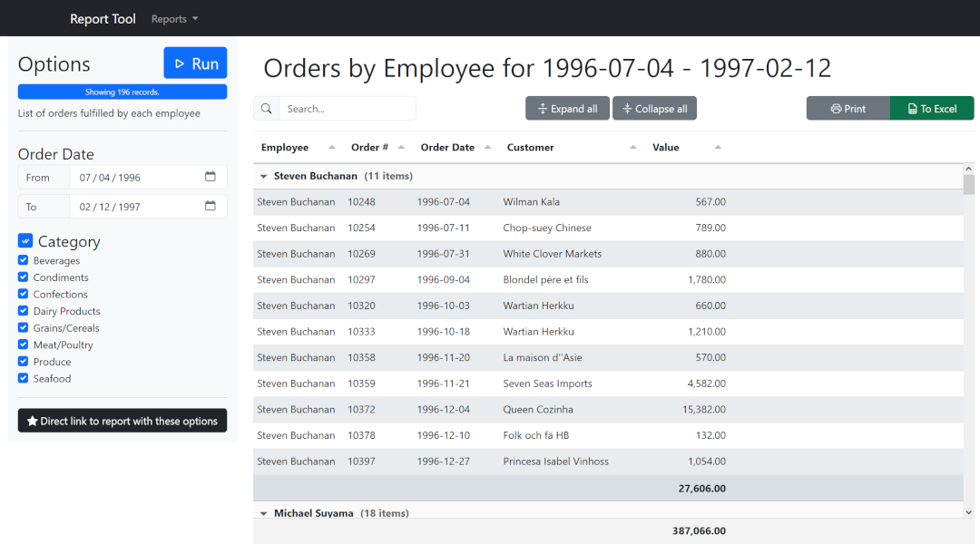Click Direct link to report with these options

pos(122,421)
